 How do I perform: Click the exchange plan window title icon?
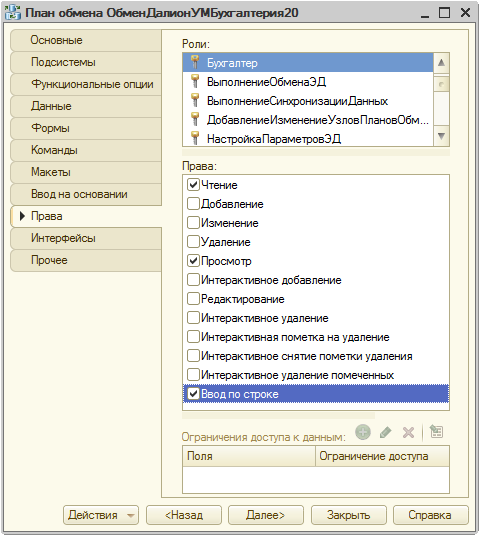[x=13, y=13]
